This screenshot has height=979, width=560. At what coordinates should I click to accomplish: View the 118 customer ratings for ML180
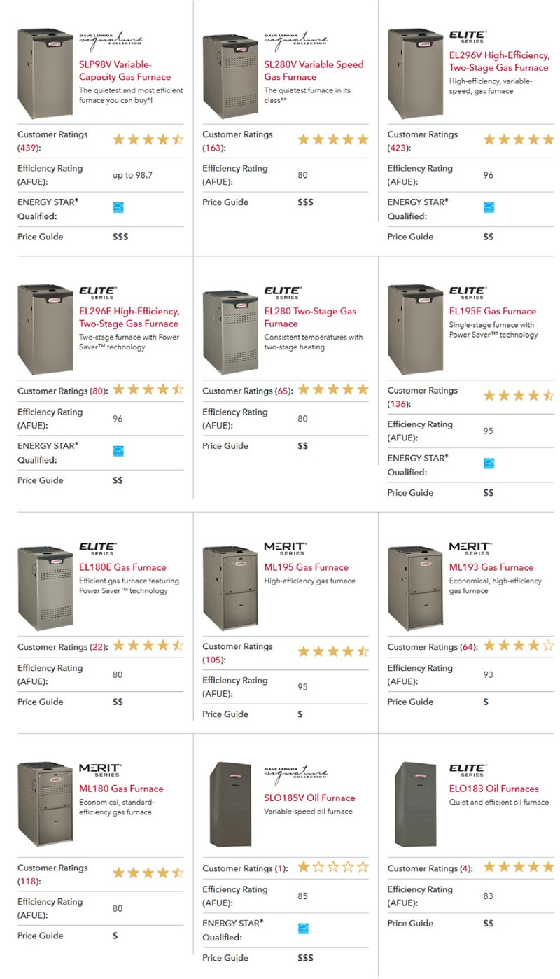[28, 881]
